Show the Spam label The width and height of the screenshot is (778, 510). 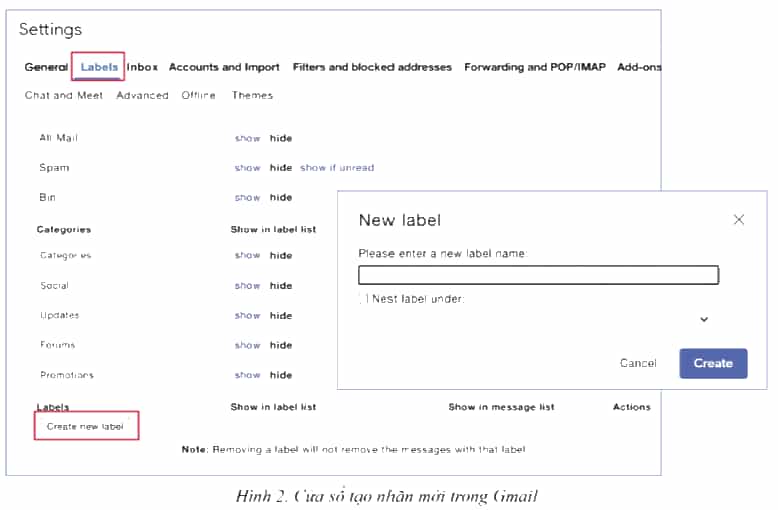(x=248, y=168)
